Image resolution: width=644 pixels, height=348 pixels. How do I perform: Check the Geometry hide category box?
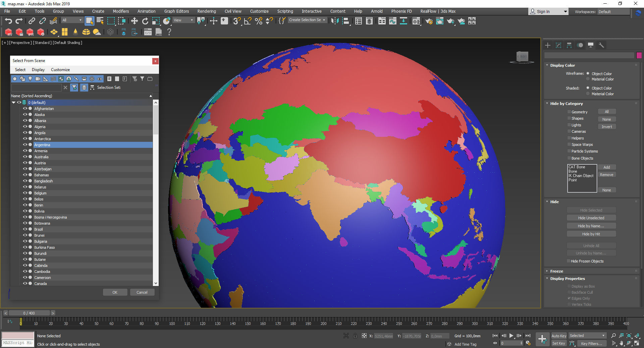click(569, 112)
